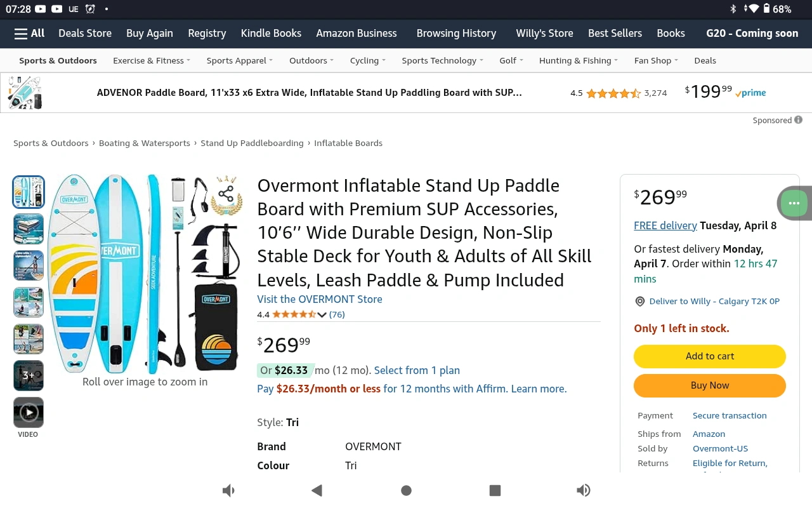Visit the OVERMONT Store link
812x508 pixels.
[320, 299]
